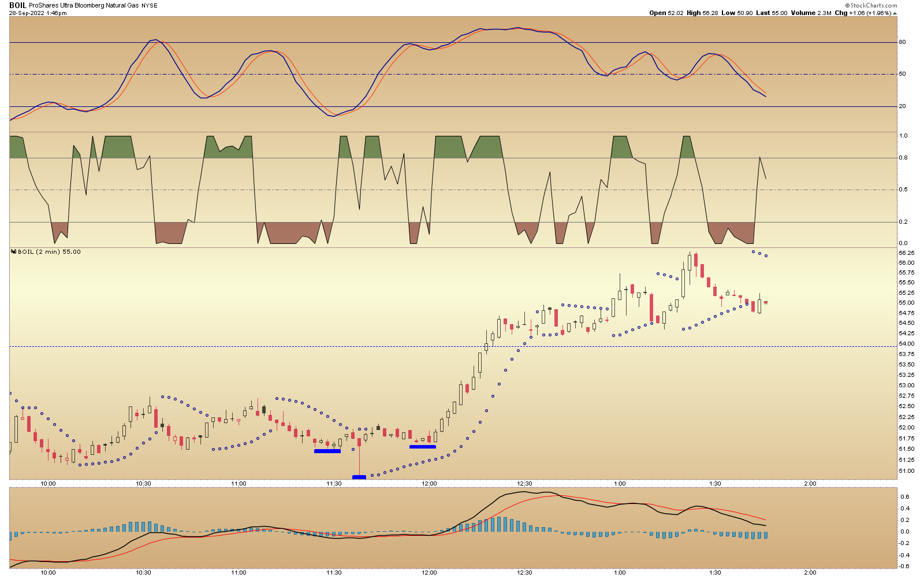The height and width of the screenshot is (578, 924).
Task: Click the NYSE exchange label
Action: (149, 6)
